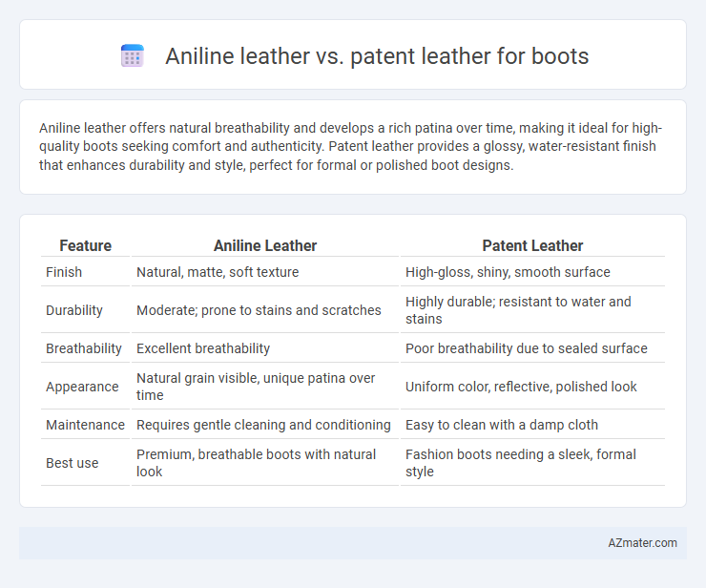The width and height of the screenshot is (706, 588).
Task: Select cell 'Natural grain visible, unique patina over time'
Action: click(265, 387)
